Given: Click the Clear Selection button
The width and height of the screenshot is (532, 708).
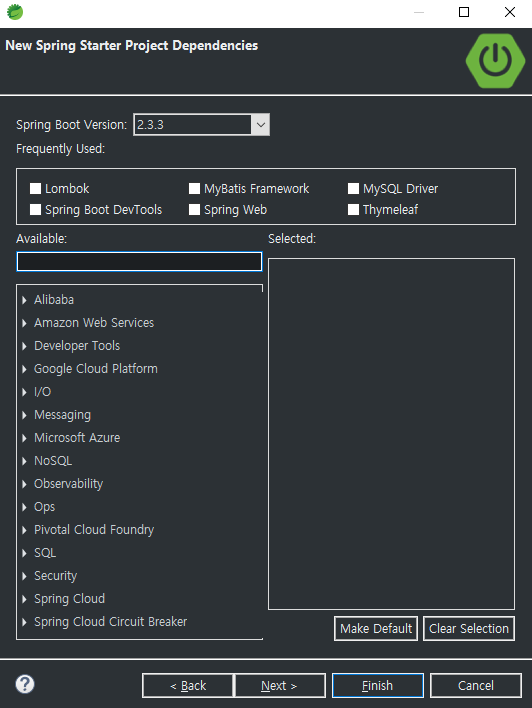Looking at the screenshot, I should pos(469,629).
